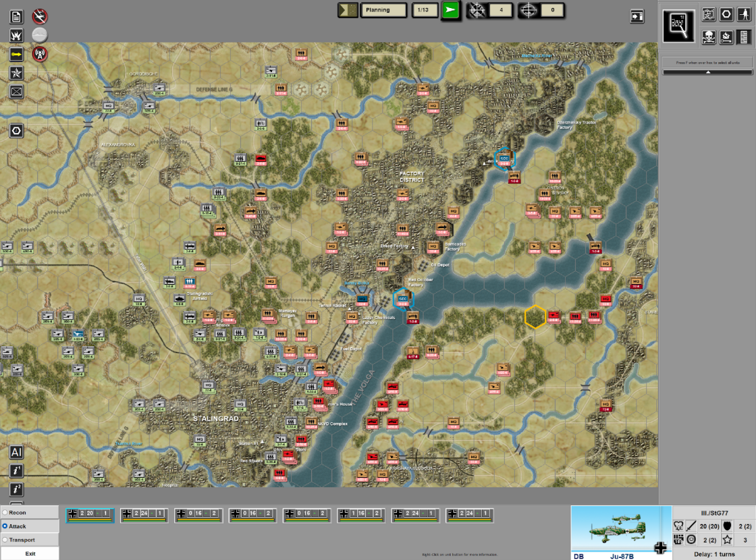Click the 'Delay: 1 turns' text

pos(714,554)
